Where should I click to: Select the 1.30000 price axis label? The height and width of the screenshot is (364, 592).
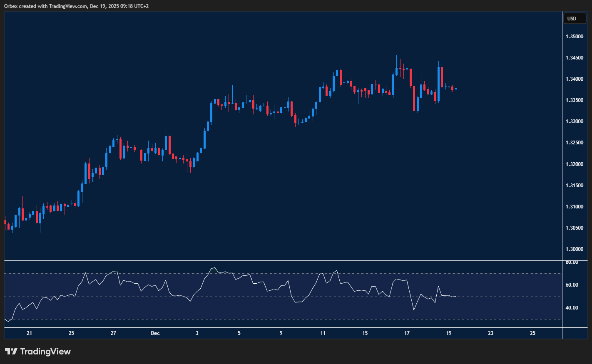click(x=574, y=249)
